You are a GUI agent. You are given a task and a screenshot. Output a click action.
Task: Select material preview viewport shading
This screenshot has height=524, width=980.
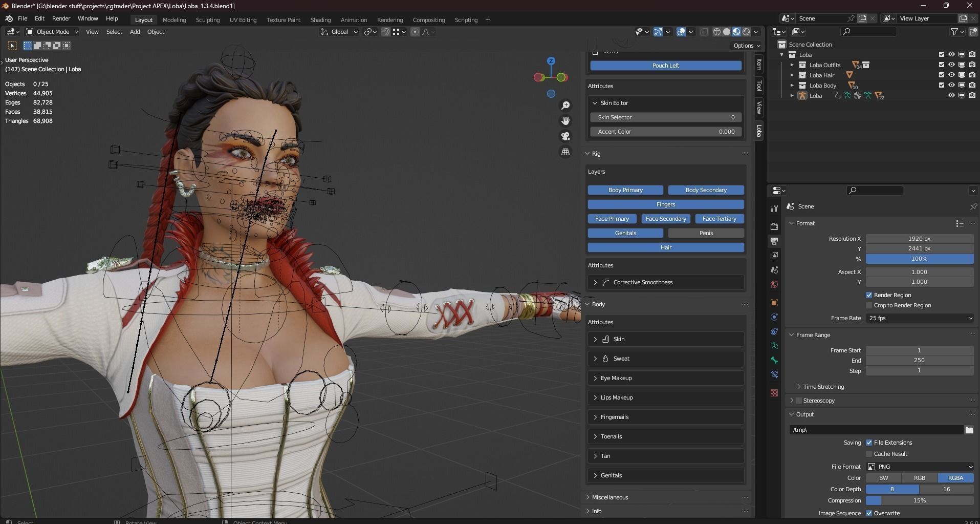pos(736,32)
